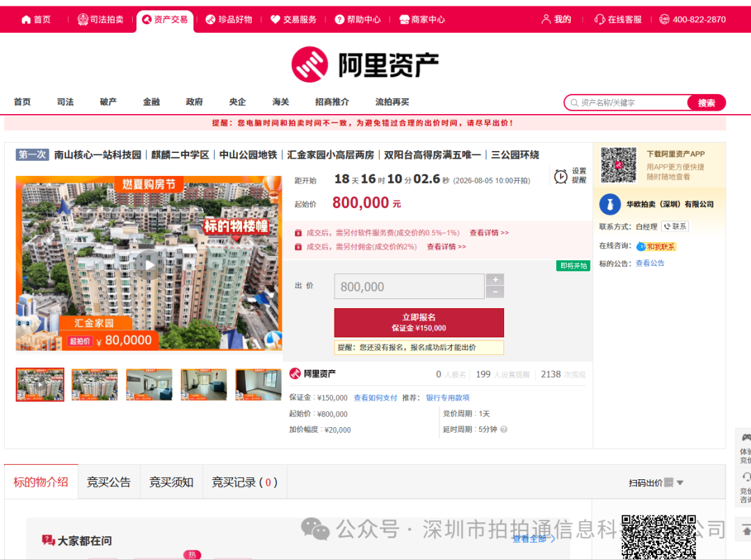Open the 我的 account menu
The image size is (751, 560).
(556, 19)
